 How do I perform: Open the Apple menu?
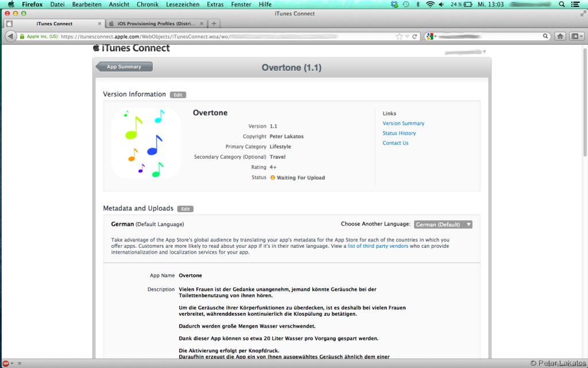pos(11,5)
